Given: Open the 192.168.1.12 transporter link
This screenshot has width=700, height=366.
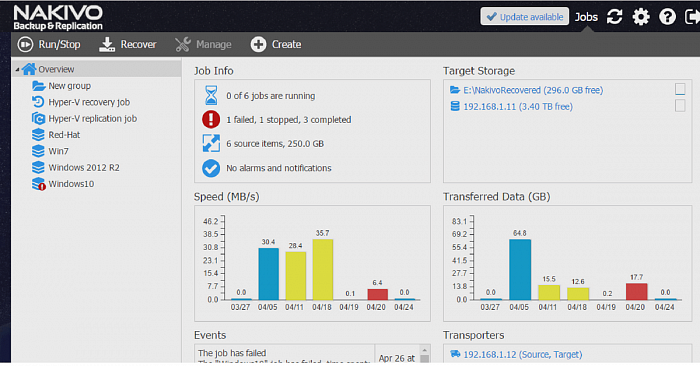Looking at the screenshot, I should (x=523, y=354).
